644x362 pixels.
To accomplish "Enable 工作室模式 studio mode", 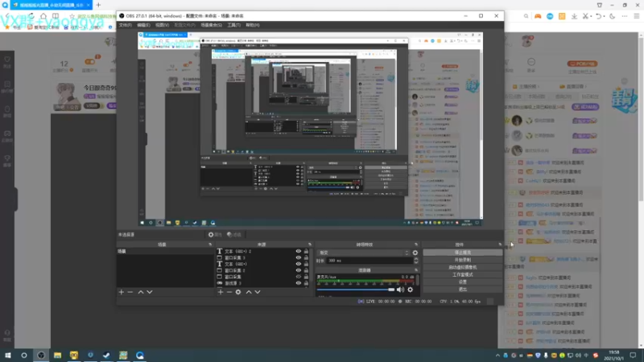I will tap(462, 274).
